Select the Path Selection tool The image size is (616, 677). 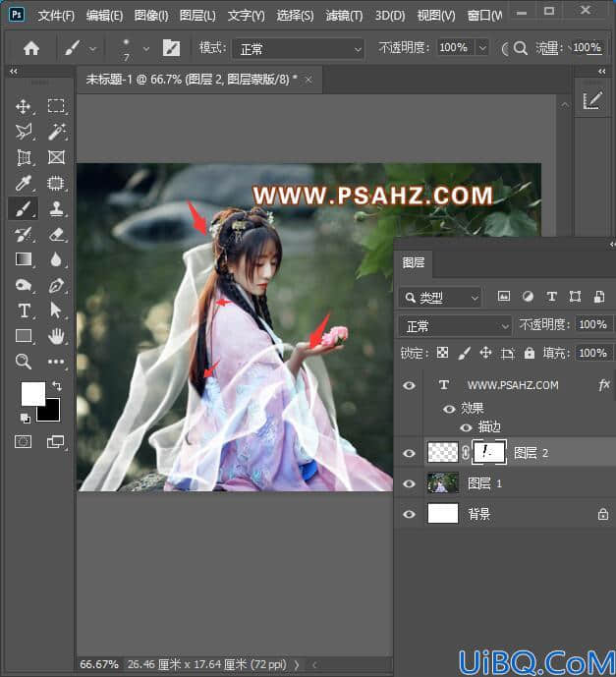[x=56, y=310]
